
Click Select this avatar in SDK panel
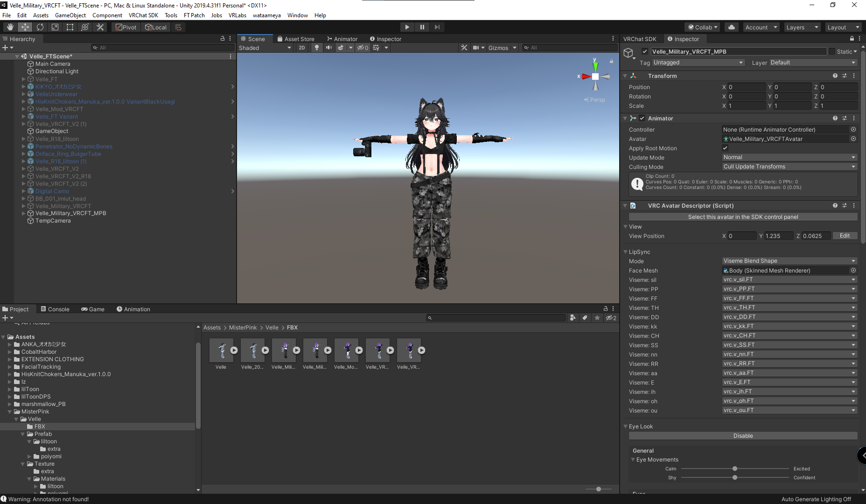[x=743, y=217]
